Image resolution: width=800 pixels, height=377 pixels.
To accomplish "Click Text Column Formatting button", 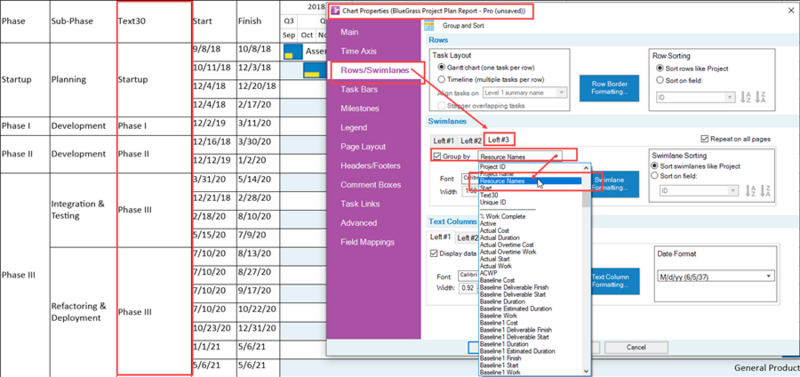I will pyautogui.click(x=615, y=281).
